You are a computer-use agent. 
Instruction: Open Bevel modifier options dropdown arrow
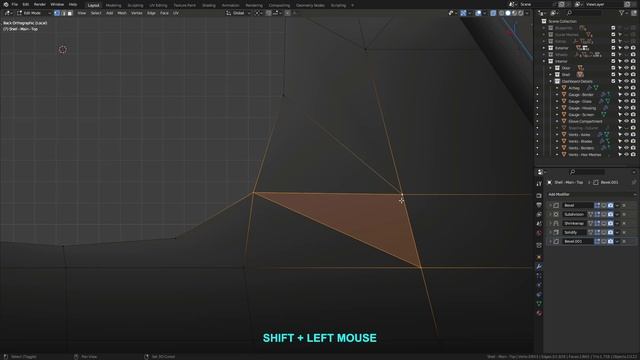(x=617, y=205)
